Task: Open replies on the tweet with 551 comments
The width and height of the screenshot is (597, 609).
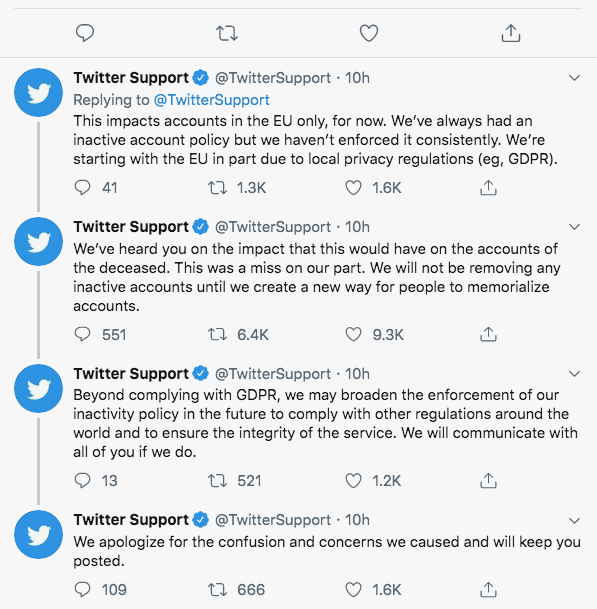Action: point(82,334)
